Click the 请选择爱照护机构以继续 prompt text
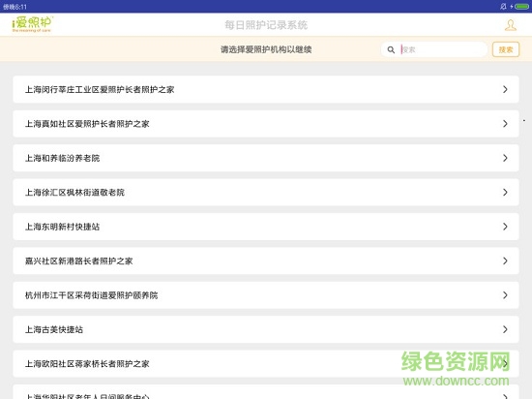This screenshot has height=399, width=532. 266,49
